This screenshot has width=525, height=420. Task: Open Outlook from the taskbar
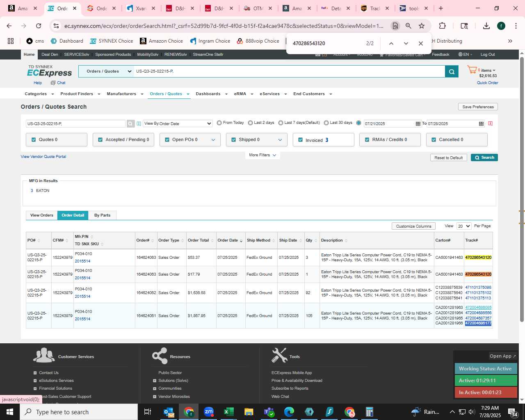click(169, 412)
